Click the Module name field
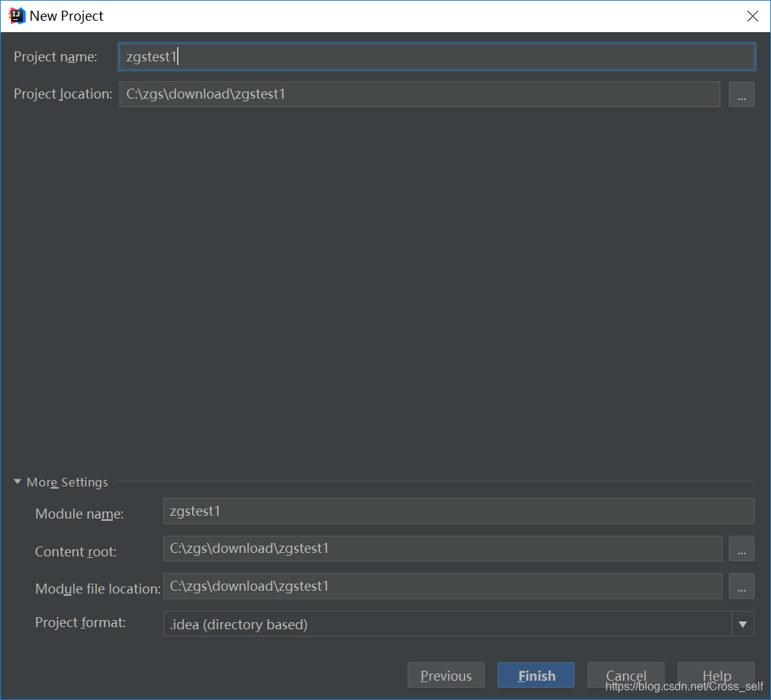This screenshot has width=771, height=700. 459,511
